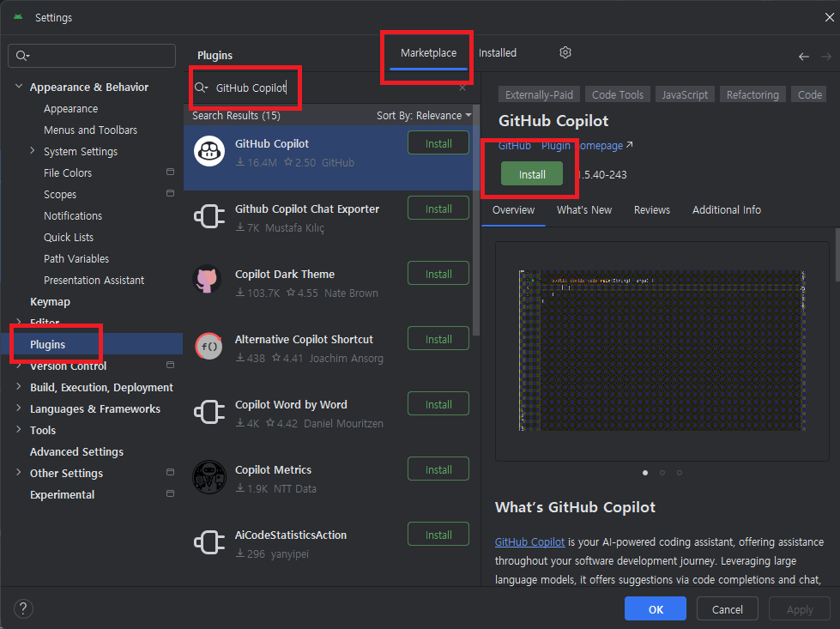This screenshot has height=629, width=840.
Task: Click the Copilot Dark Theme icon
Action: pyautogui.click(x=208, y=279)
